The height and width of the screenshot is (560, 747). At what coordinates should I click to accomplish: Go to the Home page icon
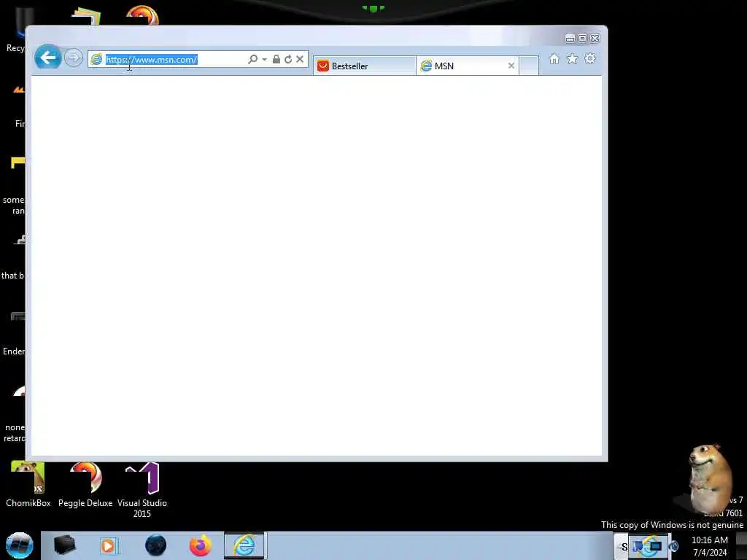coord(554,59)
